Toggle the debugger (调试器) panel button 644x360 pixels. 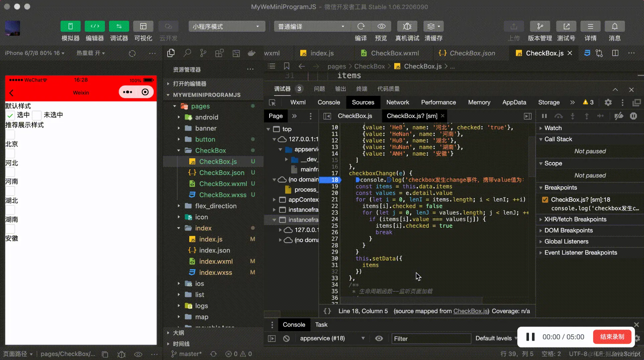click(119, 26)
